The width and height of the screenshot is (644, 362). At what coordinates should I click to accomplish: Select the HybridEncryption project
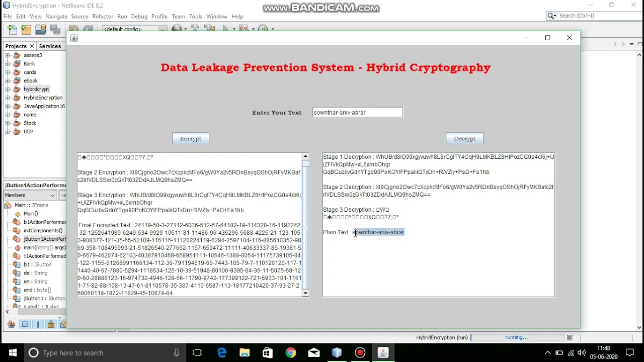[x=43, y=98]
